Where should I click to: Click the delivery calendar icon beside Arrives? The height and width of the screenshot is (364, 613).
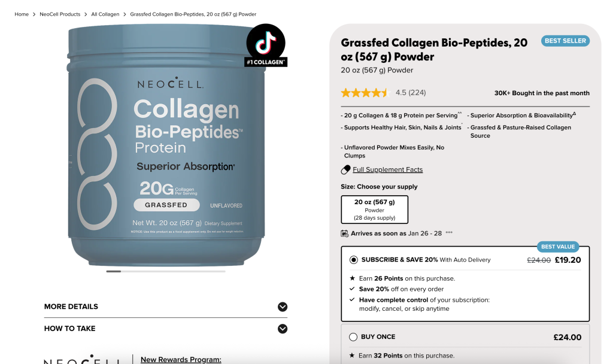pyautogui.click(x=344, y=233)
